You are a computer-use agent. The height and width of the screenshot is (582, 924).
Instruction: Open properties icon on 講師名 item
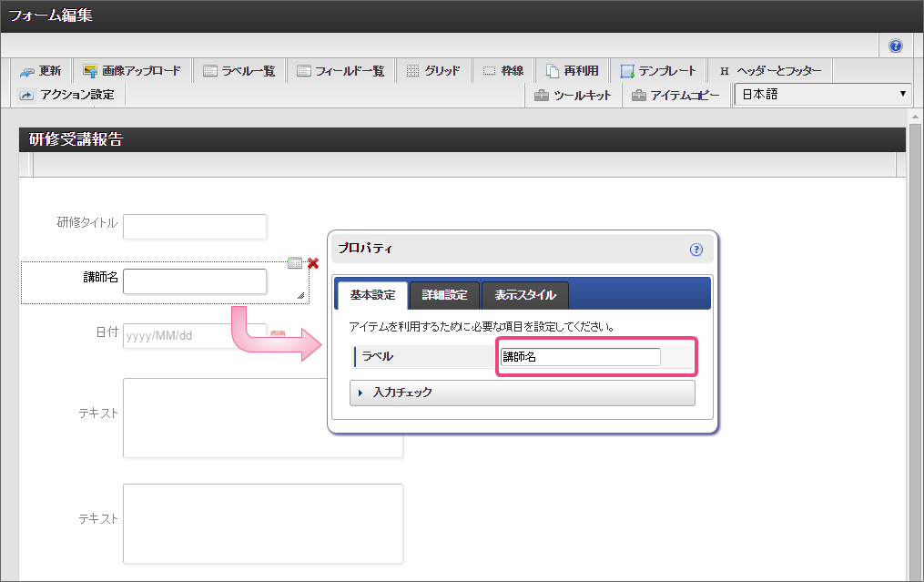(295, 263)
